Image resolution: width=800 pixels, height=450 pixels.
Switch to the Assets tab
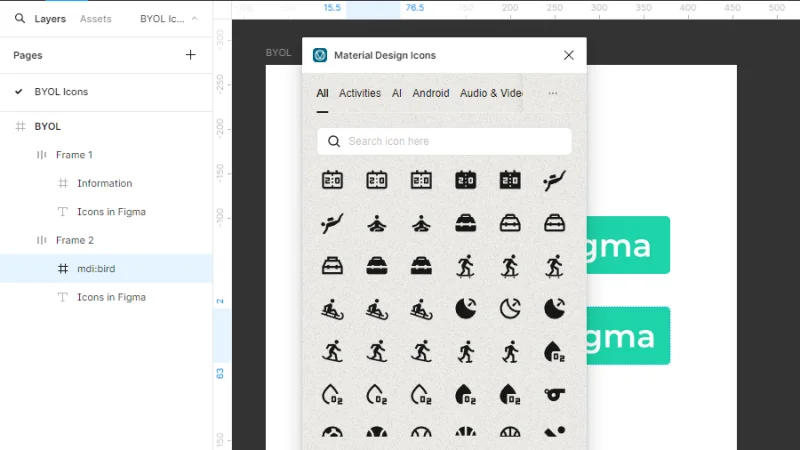[x=95, y=19]
